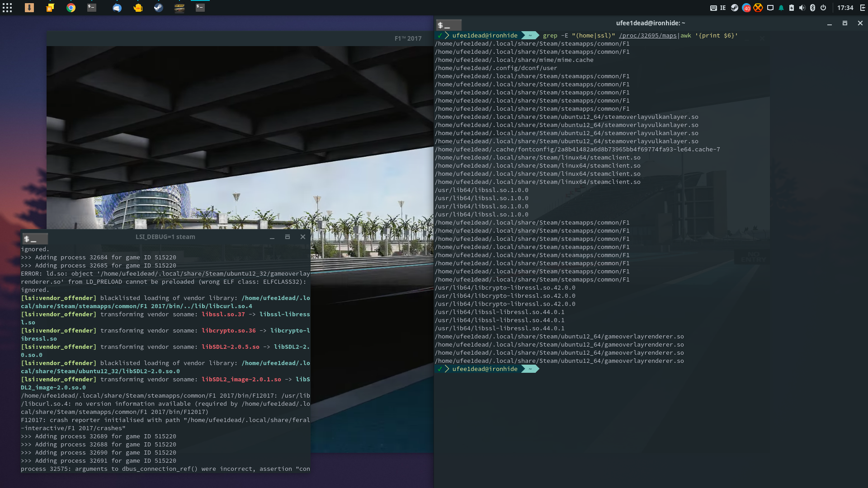The height and width of the screenshot is (488, 868).
Task: Click the fontconfig cache-7 path line
Action: 577,150
